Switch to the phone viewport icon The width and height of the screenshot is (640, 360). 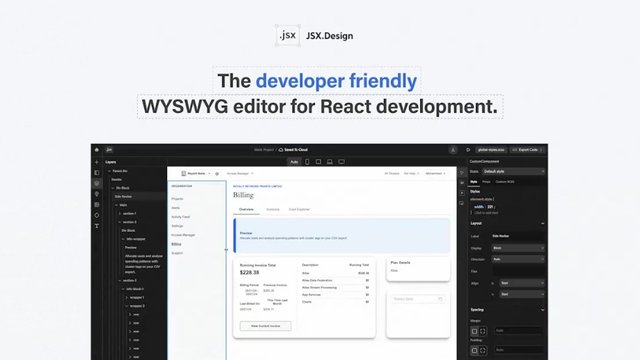[x=307, y=162]
